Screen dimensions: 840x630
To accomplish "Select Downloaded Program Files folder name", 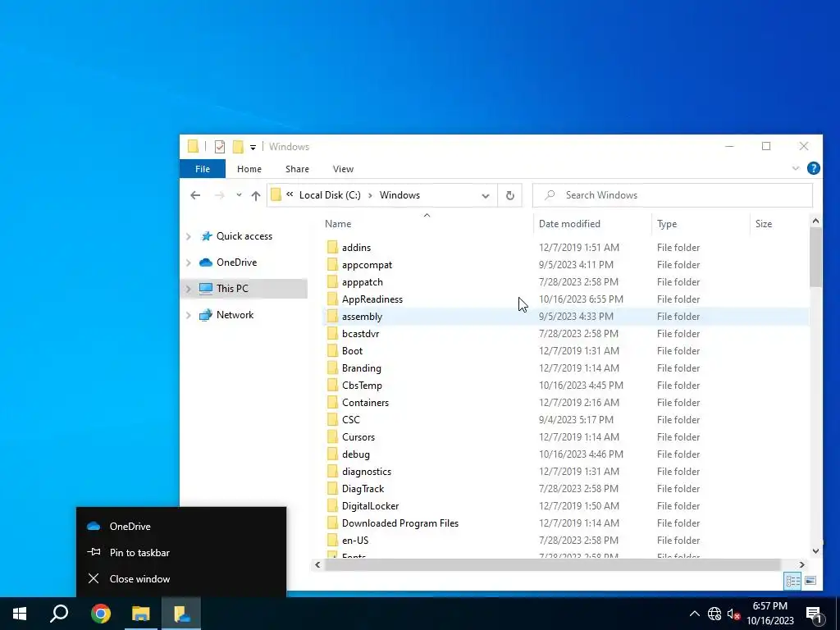I will pyautogui.click(x=400, y=523).
